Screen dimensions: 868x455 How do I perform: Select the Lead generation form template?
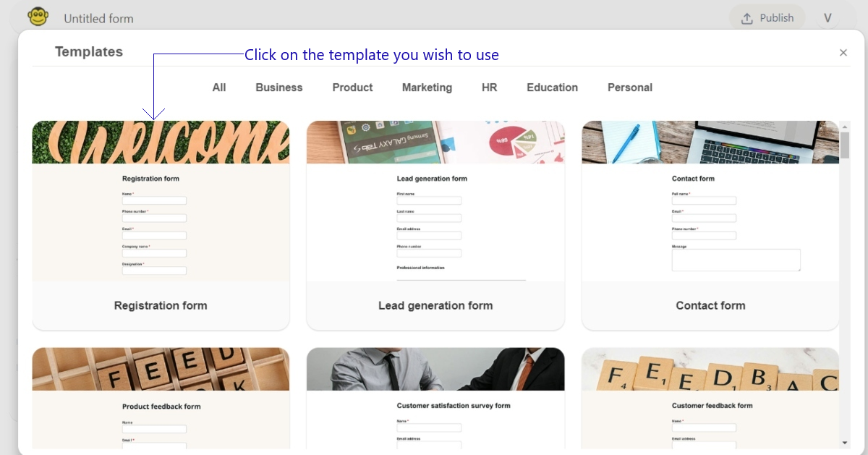click(x=435, y=224)
